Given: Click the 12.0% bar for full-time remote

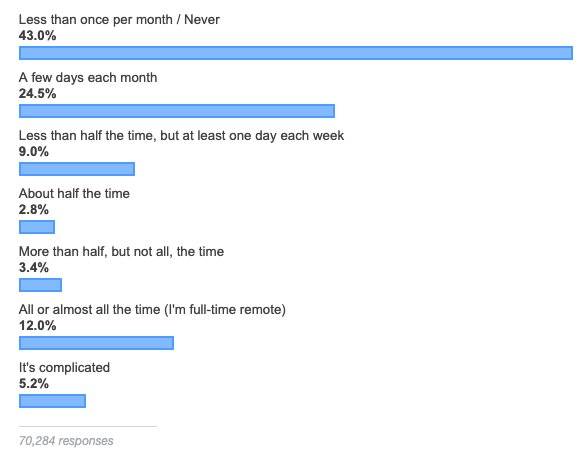Looking at the screenshot, I should pyautogui.click(x=96, y=343).
